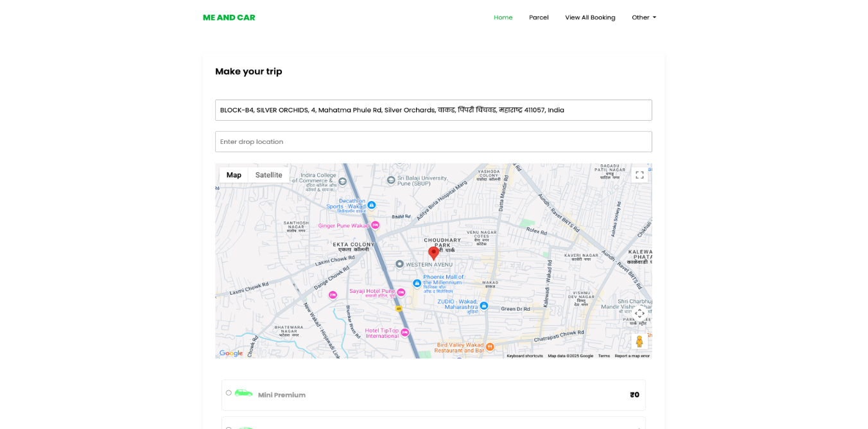Click the Decathlon Sports Wakad shopping pin
868x429 pixels.
coord(371,206)
